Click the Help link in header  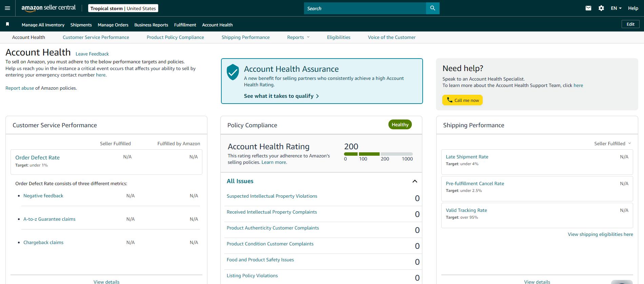coord(633,8)
